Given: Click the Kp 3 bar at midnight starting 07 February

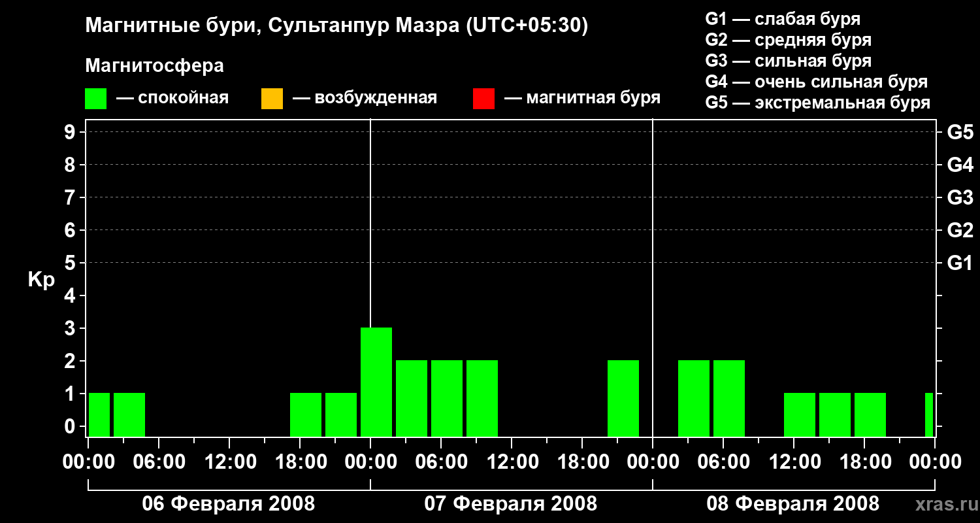Looking at the screenshot, I should click(376, 382).
